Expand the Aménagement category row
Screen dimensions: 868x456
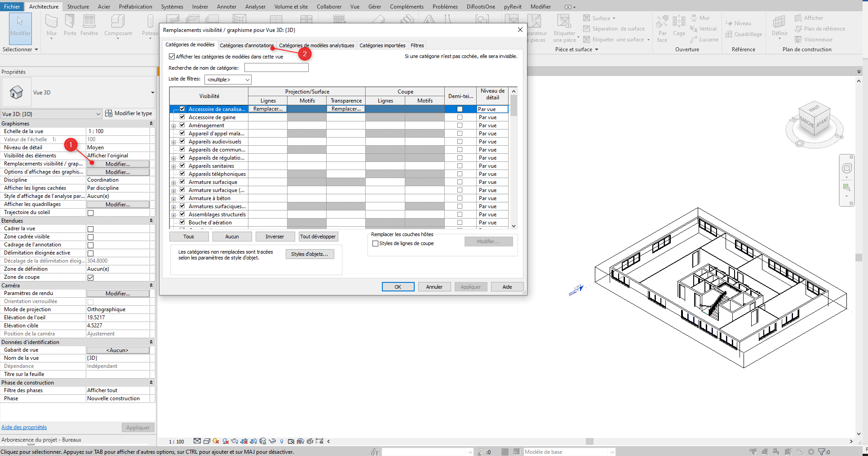tap(173, 126)
